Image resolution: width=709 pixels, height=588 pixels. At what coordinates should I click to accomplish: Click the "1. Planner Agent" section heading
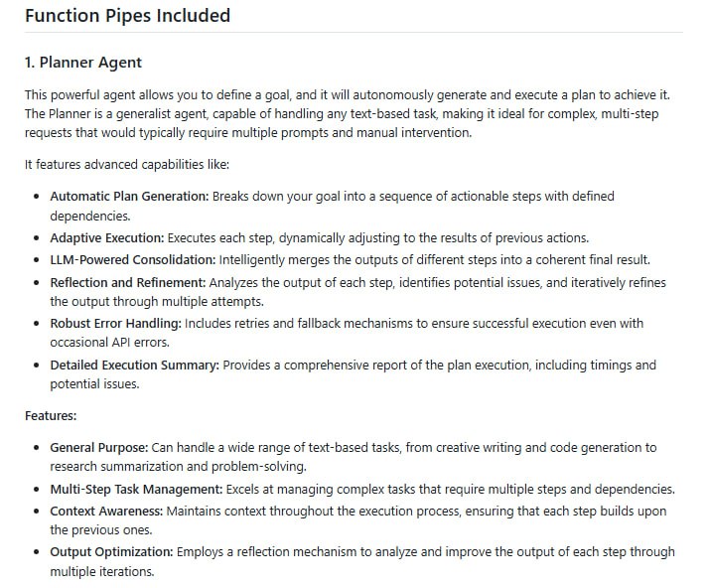(82, 63)
